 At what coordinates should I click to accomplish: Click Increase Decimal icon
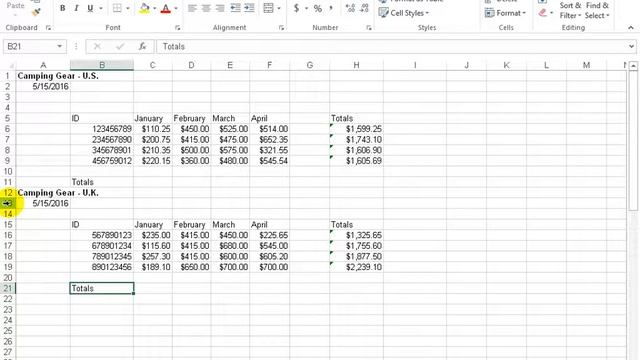point(350,8)
